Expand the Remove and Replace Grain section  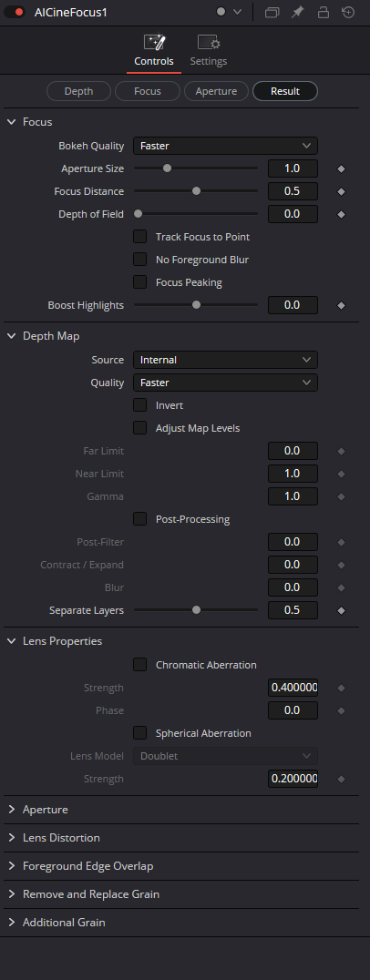[11, 894]
